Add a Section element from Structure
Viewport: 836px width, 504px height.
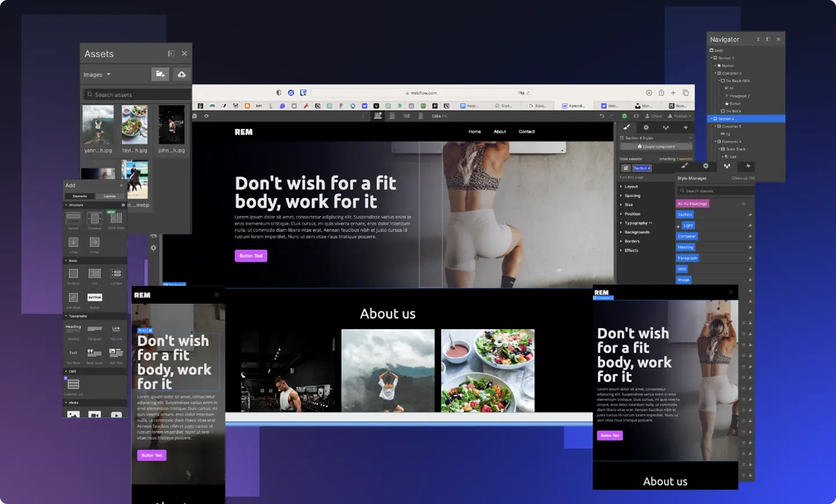tap(73, 218)
